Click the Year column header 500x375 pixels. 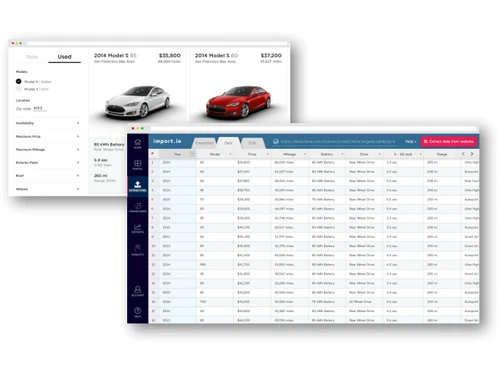pos(177,154)
